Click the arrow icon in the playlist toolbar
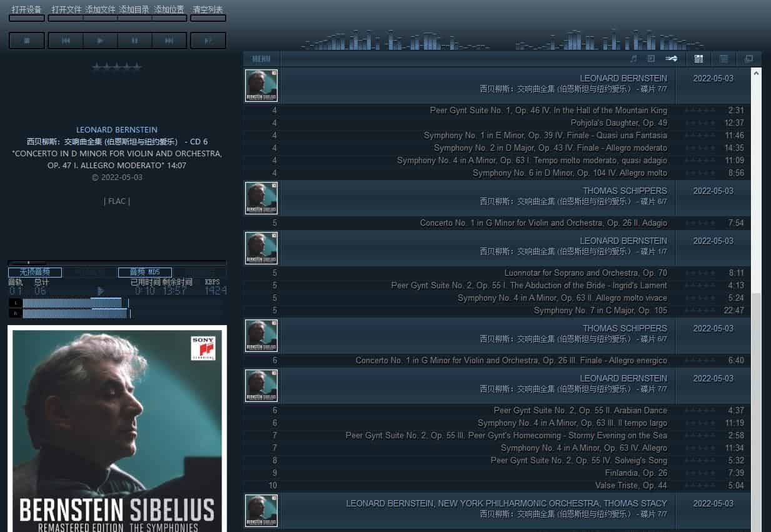The width and height of the screenshot is (771, 532). pyautogui.click(x=671, y=59)
